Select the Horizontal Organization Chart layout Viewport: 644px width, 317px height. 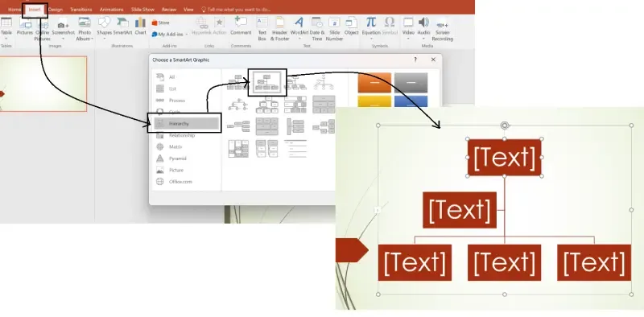[238, 126]
